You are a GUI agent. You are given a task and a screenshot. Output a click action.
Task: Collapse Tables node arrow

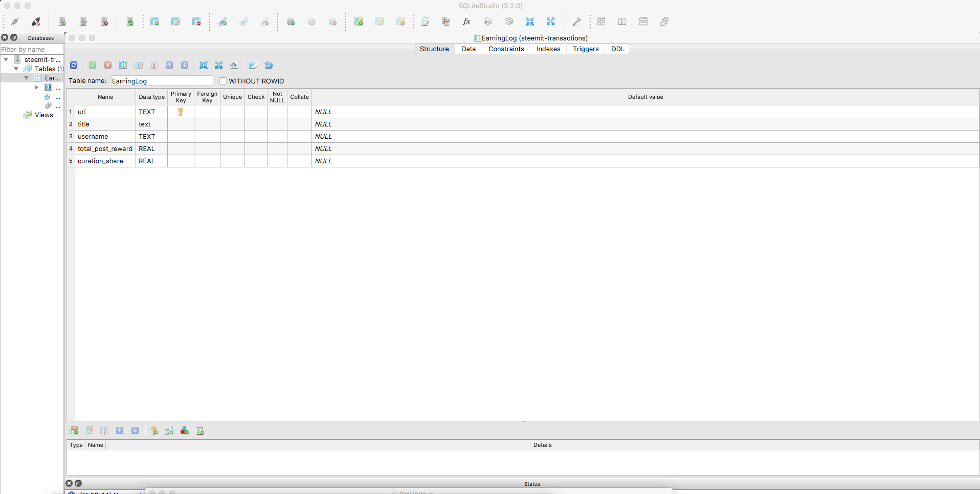coord(16,69)
